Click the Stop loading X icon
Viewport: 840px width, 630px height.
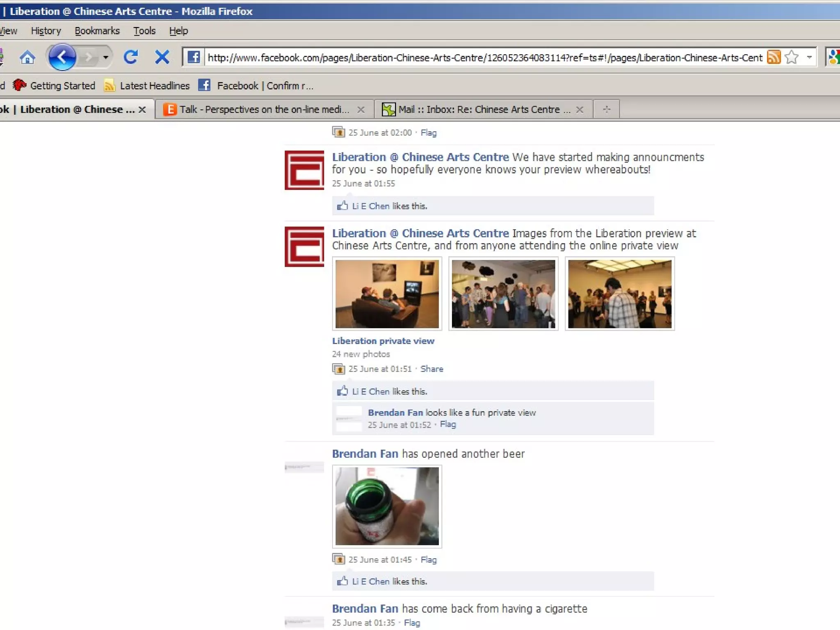pyautogui.click(x=162, y=57)
